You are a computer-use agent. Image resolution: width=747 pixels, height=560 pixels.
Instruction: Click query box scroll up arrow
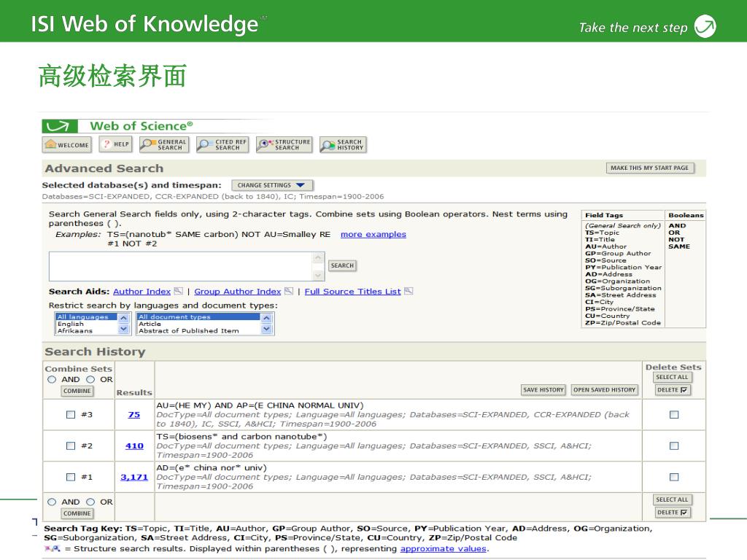point(318,257)
